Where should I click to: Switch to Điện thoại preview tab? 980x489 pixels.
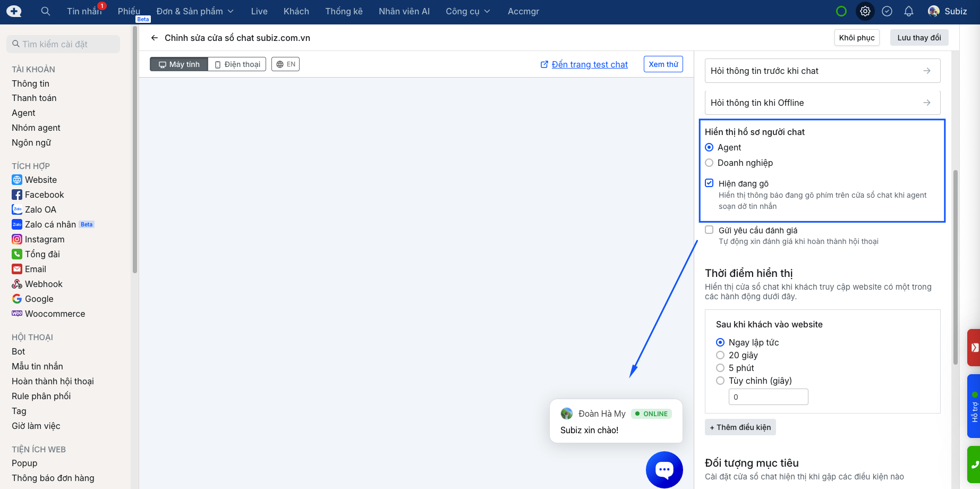pos(237,64)
